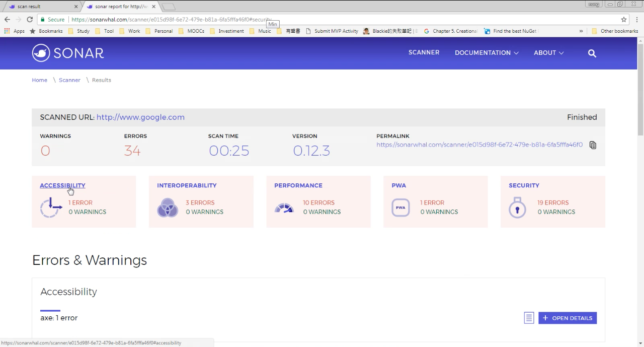Click the Secure lock indicator
Image resolution: width=644 pixels, height=347 pixels.
[x=53, y=20]
